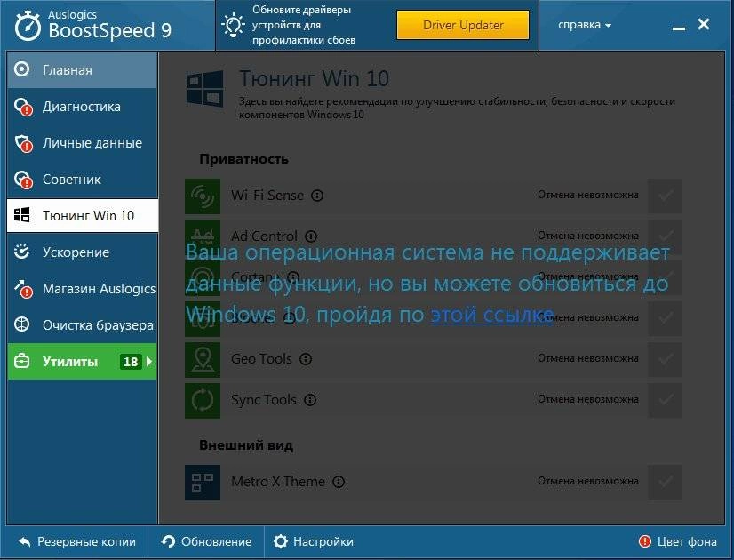Click the Главная circle icon
This screenshot has width=734, height=560.
click(21, 69)
